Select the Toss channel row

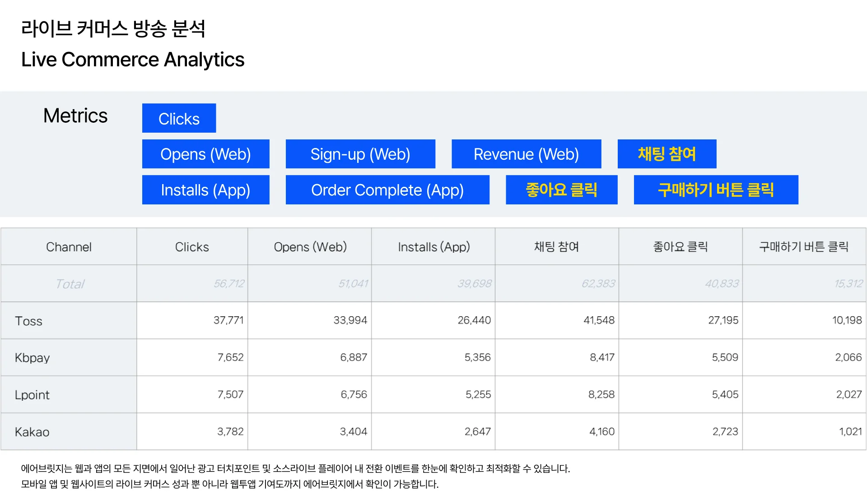point(29,321)
